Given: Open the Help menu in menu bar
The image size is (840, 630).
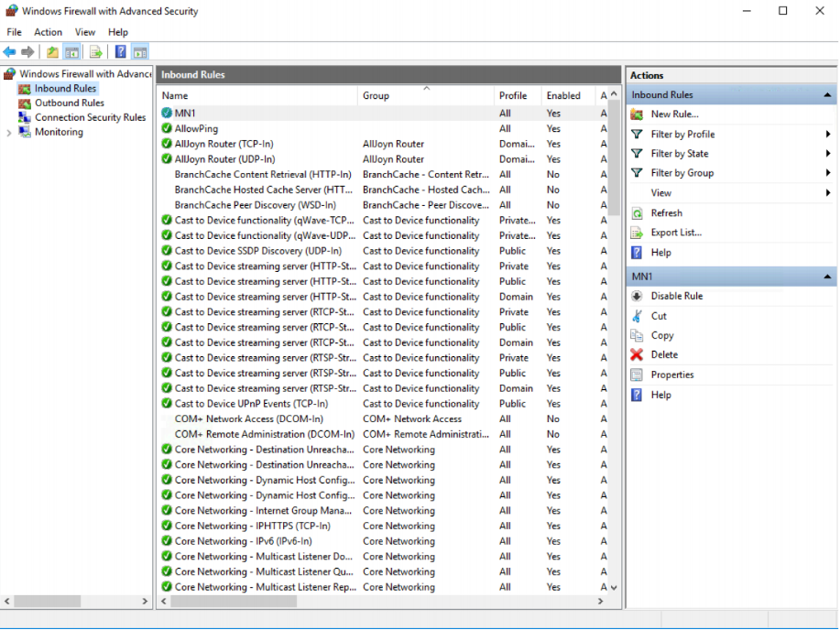Looking at the screenshot, I should pos(118,32).
